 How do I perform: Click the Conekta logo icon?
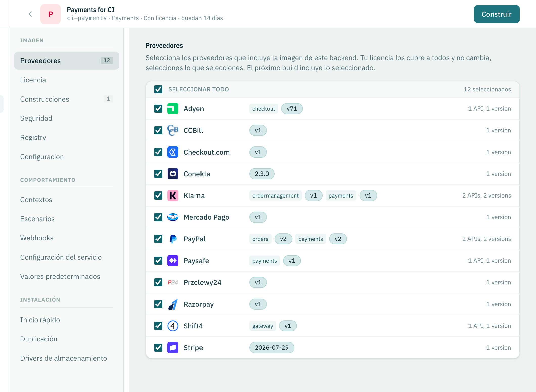[173, 174]
